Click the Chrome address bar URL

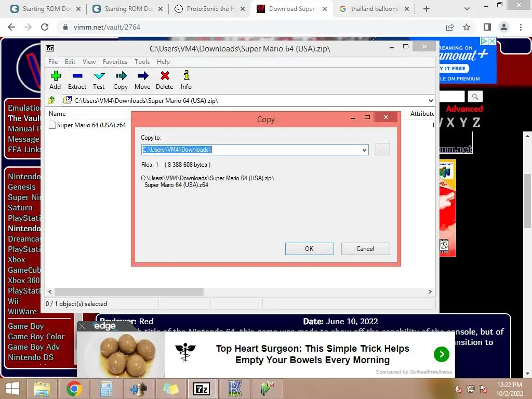107,27
